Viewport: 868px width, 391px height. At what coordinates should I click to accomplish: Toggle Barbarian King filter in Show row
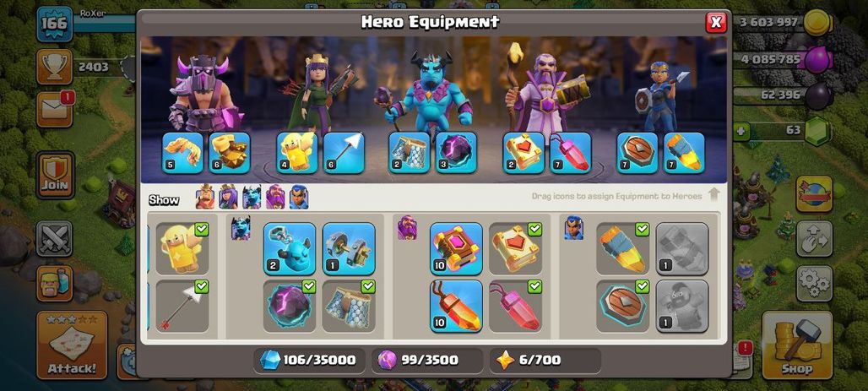(205, 197)
